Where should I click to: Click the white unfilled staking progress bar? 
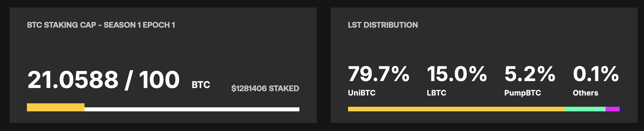[x=192, y=109]
